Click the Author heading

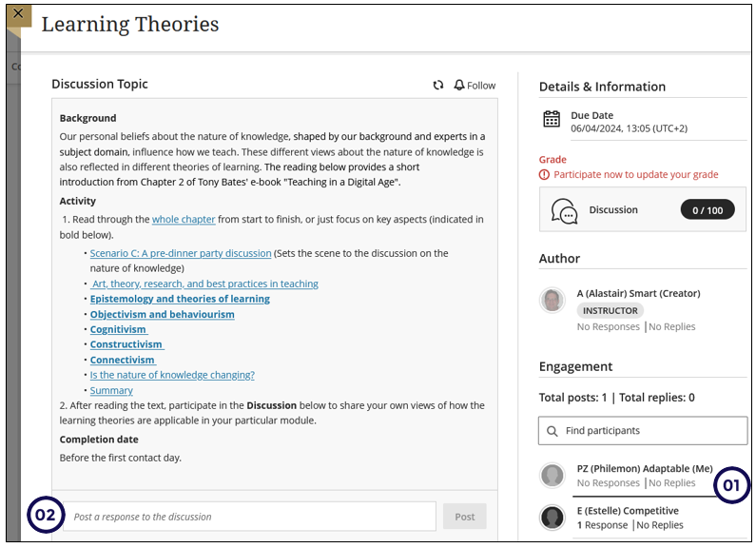coord(559,259)
